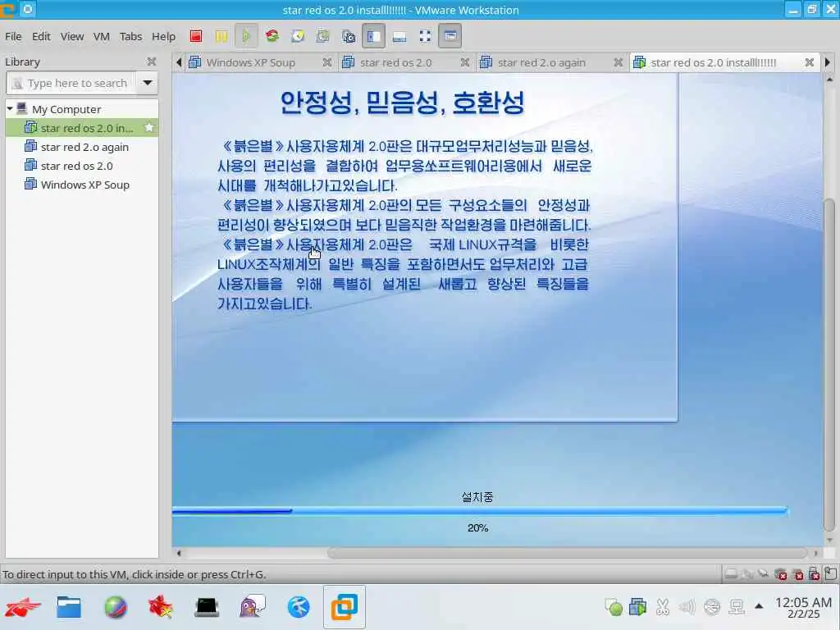Open the View menu

[72, 36]
